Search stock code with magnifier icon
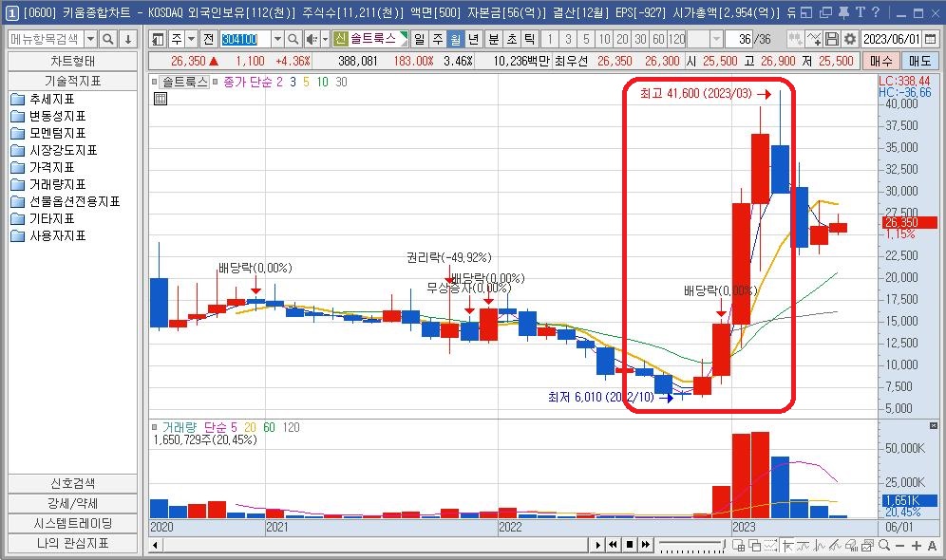946x560 pixels. click(x=293, y=39)
